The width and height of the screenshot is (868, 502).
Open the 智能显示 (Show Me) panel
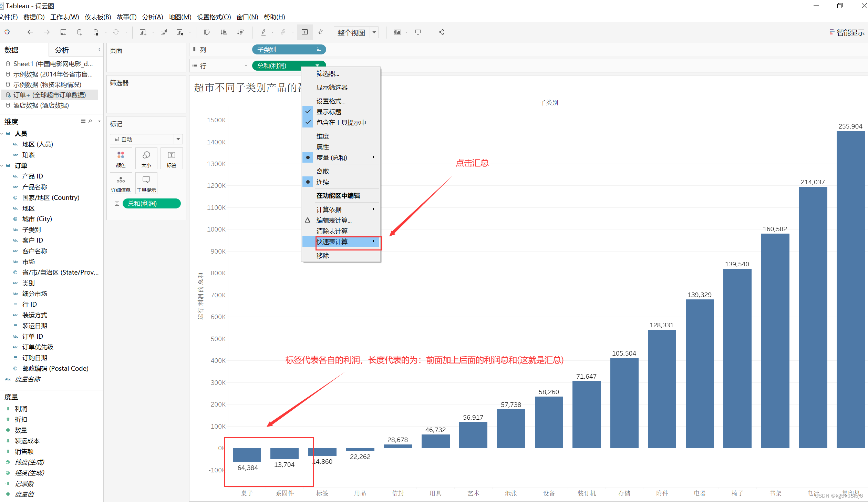click(x=847, y=32)
